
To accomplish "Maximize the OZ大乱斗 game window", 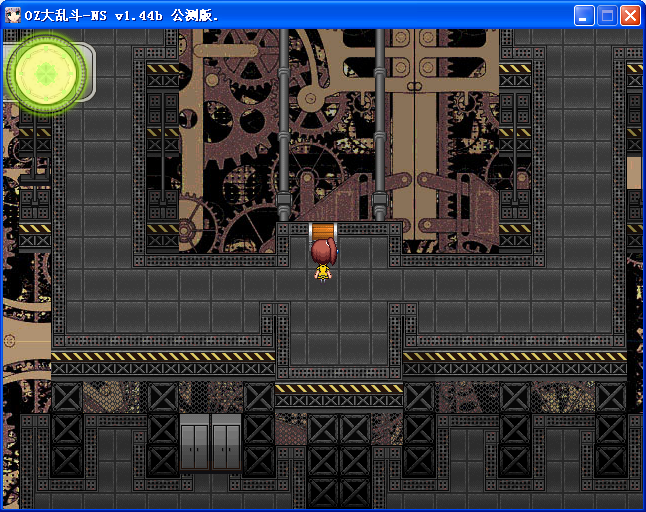I will 607,16.
